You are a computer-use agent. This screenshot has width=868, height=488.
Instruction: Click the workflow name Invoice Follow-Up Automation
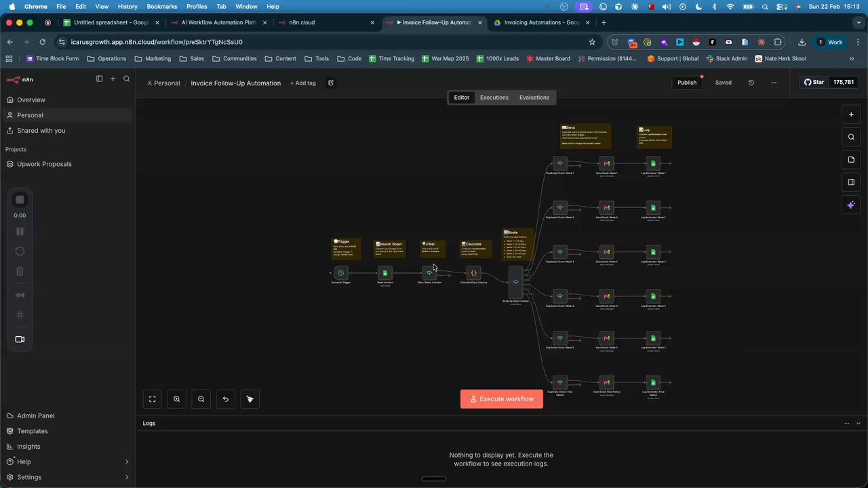point(235,83)
